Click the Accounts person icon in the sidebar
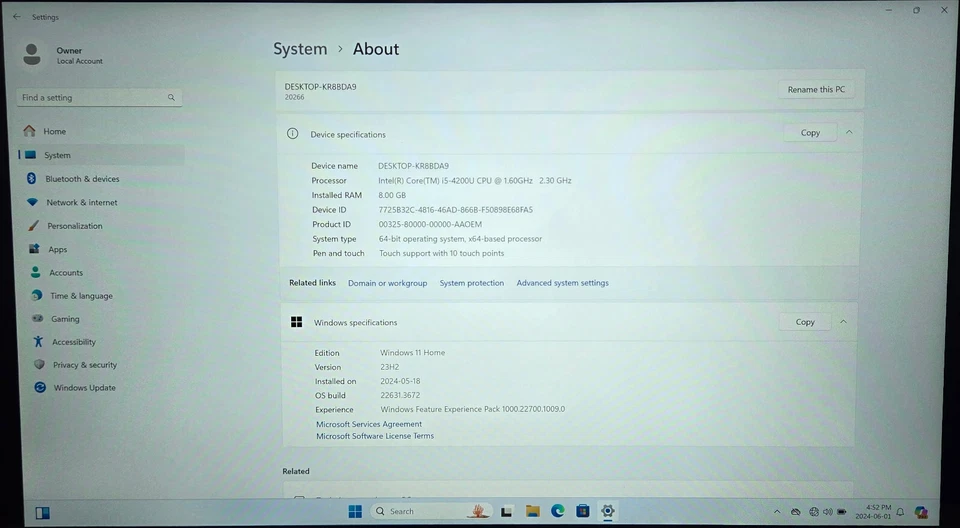This screenshot has height=528, width=960. [36, 272]
